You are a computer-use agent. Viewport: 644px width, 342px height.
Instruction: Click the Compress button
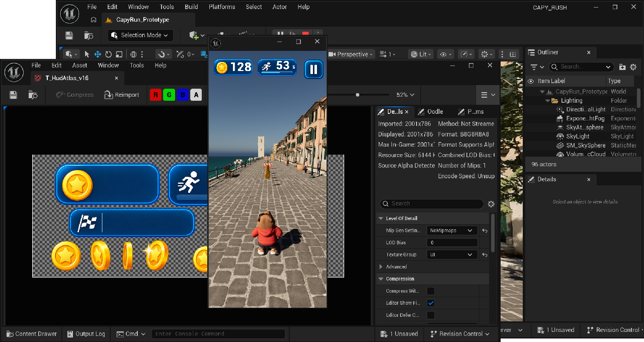74,95
